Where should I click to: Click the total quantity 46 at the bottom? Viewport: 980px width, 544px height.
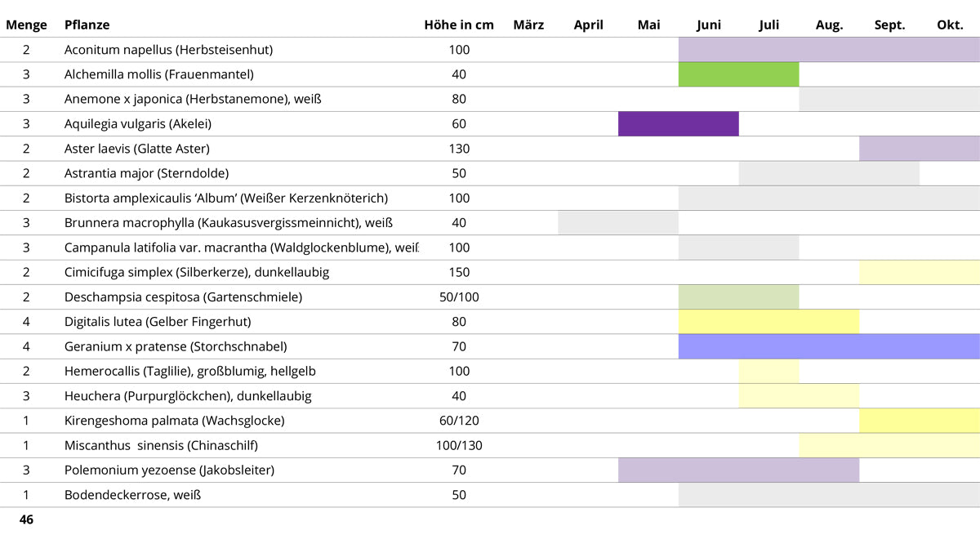[x=26, y=519]
